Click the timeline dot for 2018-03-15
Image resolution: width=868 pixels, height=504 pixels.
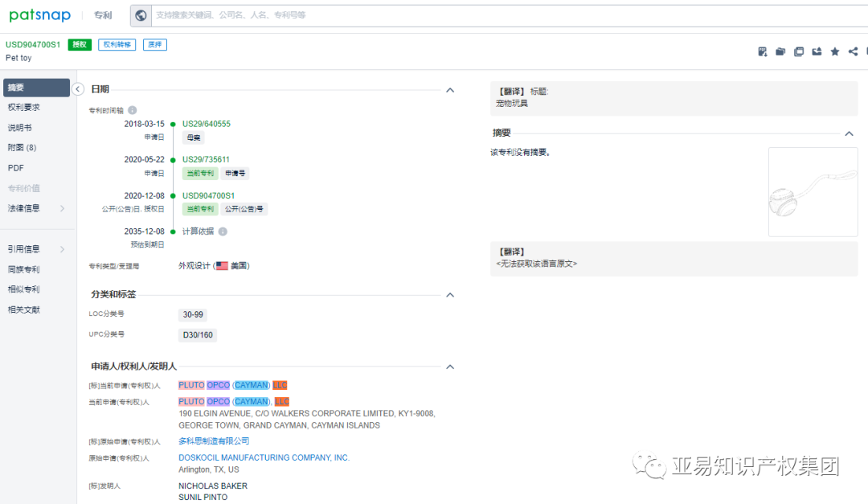pyautogui.click(x=174, y=125)
